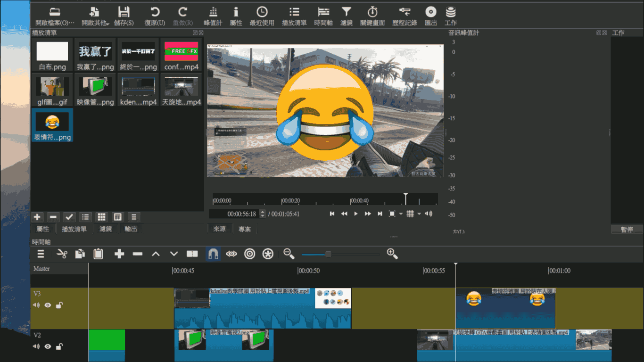Toggle ripple trim and drop icon
644x362 pixels.
(250, 254)
